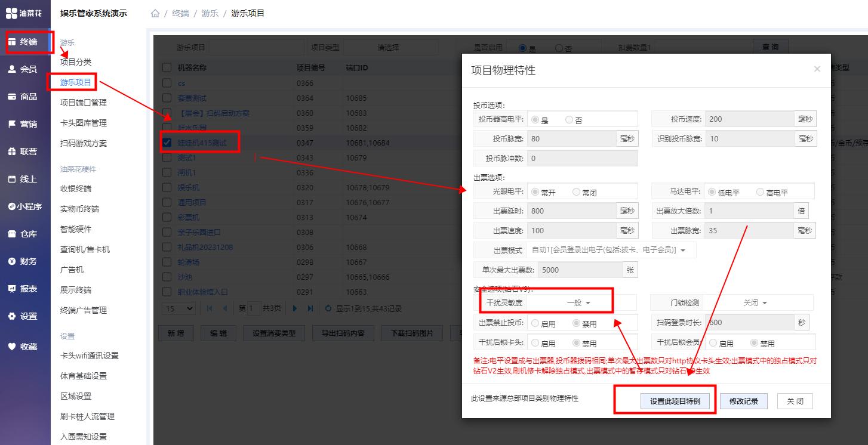This screenshot has width=868, height=445.
Task: Click the 单次最大出票数 field showing 5000
Action: click(x=581, y=270)
